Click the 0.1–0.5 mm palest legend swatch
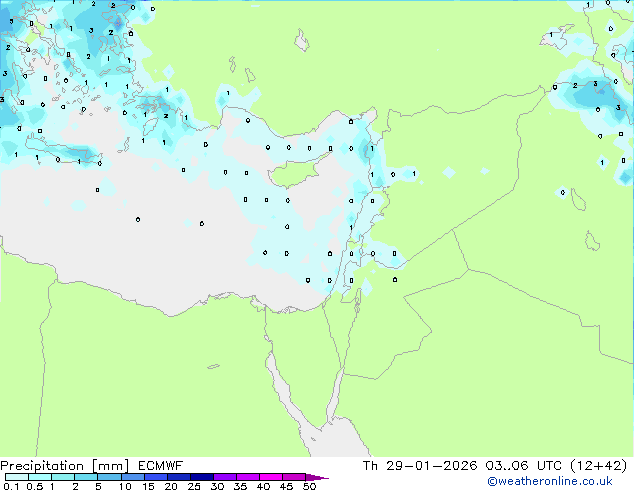 coord(17,477)
